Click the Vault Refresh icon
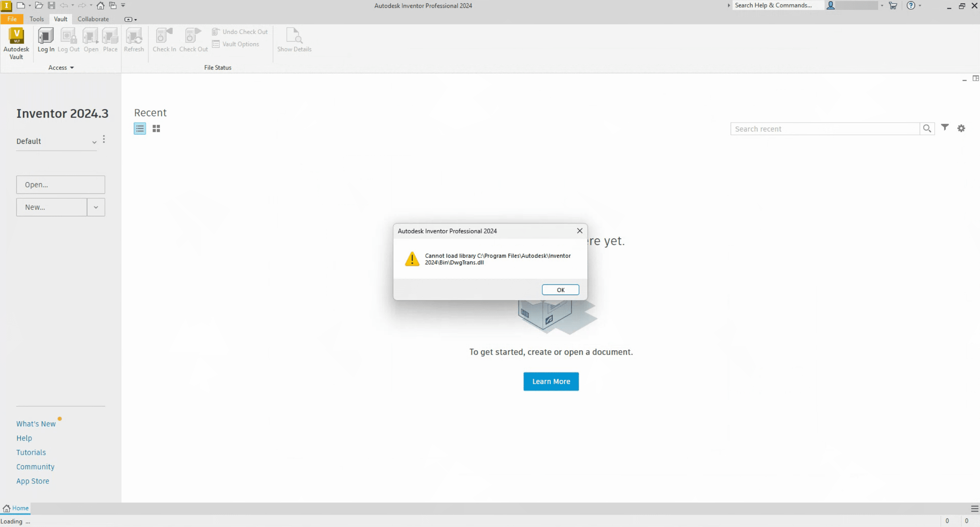The image size is (980, 527). point(134,36)
